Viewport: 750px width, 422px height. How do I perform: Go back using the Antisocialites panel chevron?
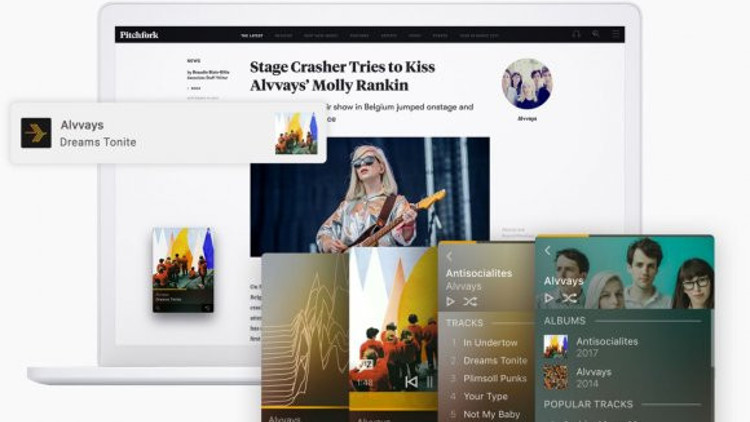point(449,257)
